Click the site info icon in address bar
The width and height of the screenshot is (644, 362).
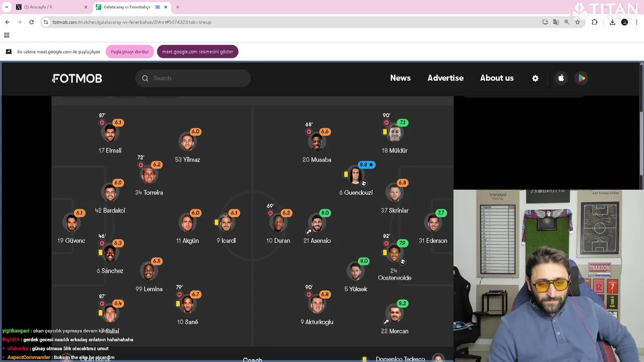point(46,22)
